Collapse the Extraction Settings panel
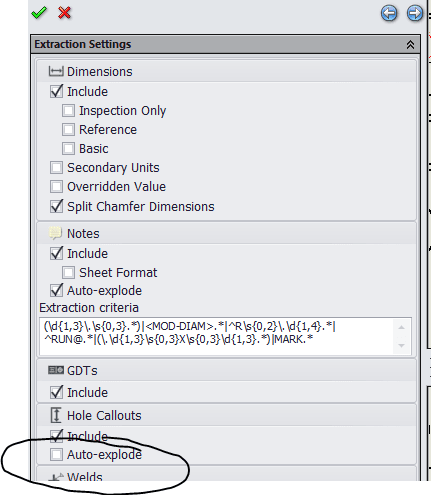This screenshot has height=495, width=431. pyautogui.click(x=410, y=44)
